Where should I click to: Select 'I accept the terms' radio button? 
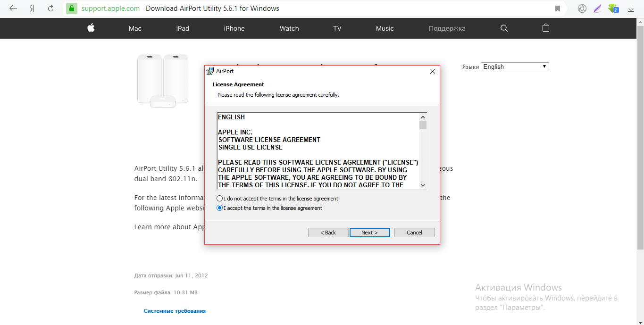tap(220, 208)
